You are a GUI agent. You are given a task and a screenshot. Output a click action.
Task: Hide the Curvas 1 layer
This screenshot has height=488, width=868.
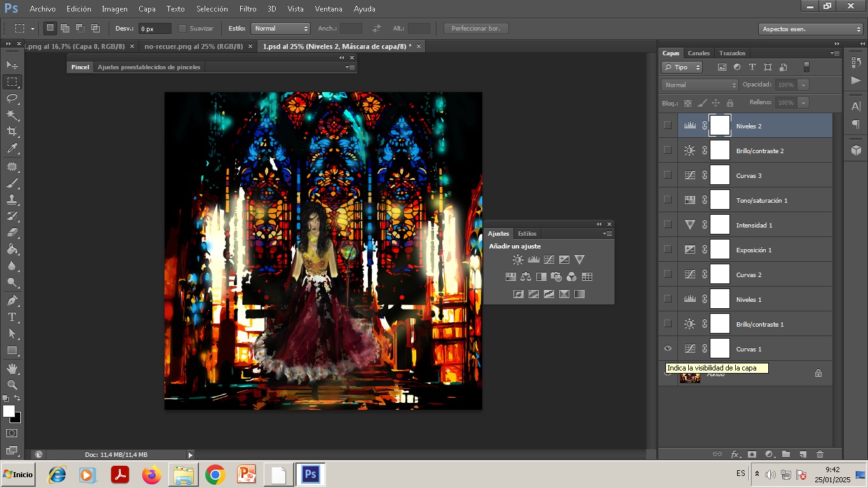tap(668, 348)
